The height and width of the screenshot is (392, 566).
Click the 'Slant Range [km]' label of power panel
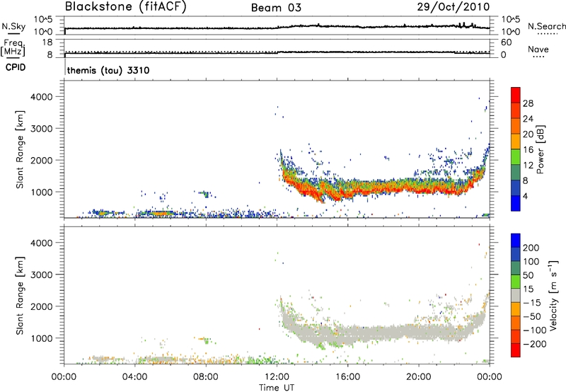[20, 149]
